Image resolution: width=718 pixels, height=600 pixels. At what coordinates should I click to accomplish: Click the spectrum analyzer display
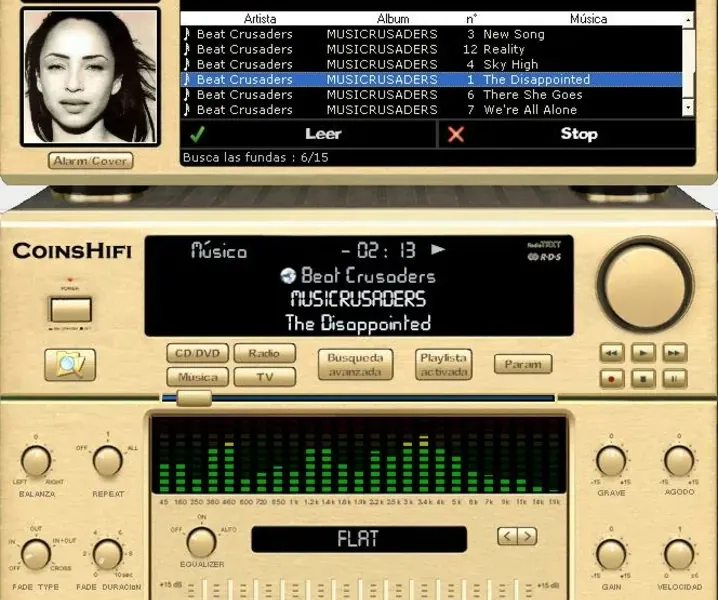[359, 455]
